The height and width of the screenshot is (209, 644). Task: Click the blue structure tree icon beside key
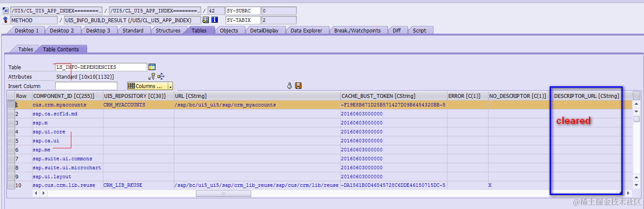coord(161,77)
